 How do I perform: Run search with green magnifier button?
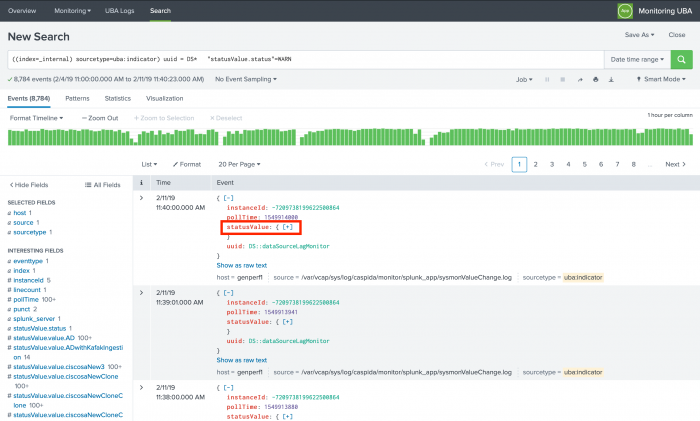click(x=681, y=59)
